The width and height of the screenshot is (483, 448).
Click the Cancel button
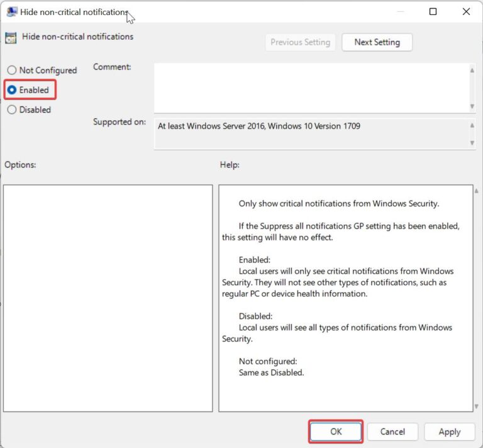(x=392, y=432)
